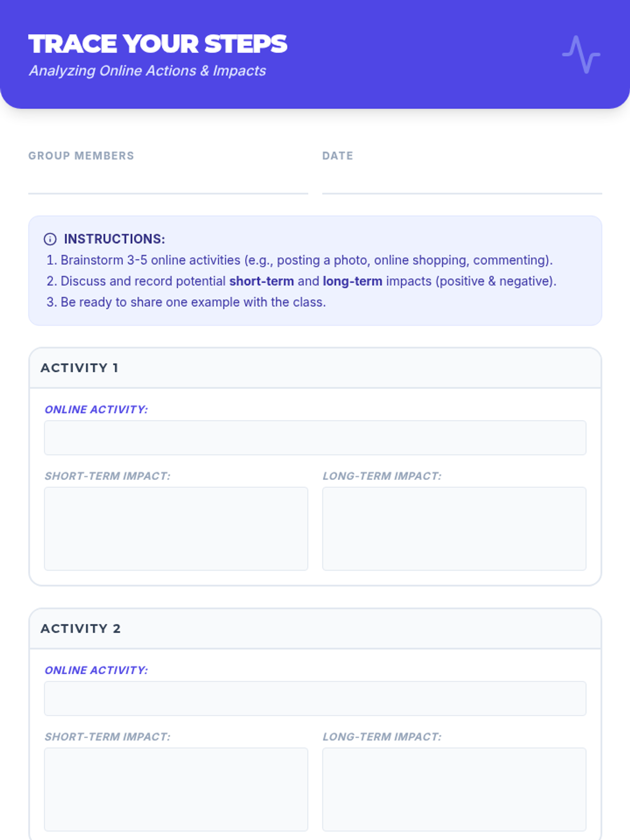Click the Instructions heading text
This screenshot has width=630, height=840.
pyautogui.click(x=114, y=239)
